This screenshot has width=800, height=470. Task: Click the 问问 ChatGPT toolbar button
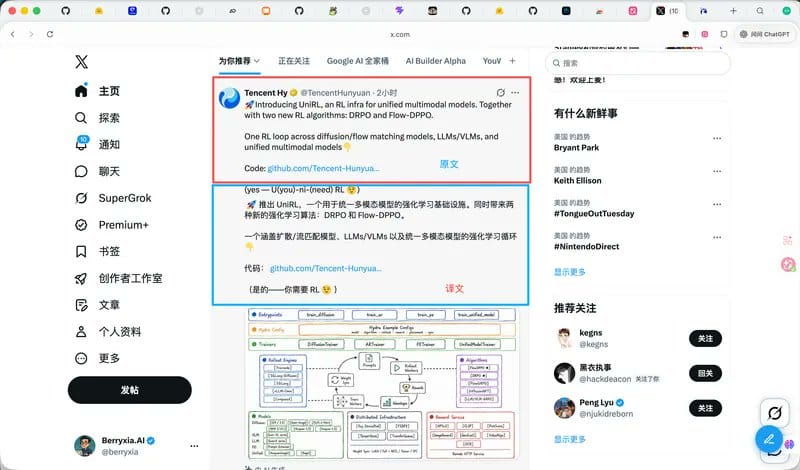(x=764, y=34)
